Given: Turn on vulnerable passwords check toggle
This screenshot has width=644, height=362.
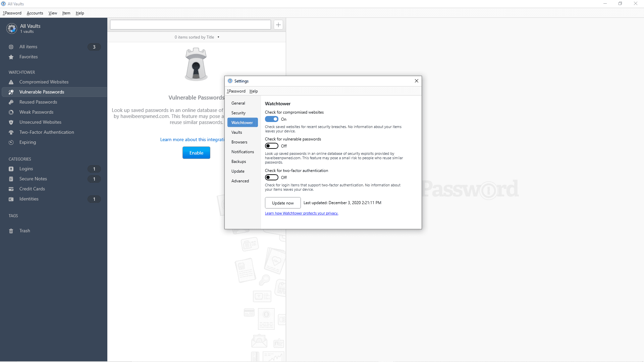Looking at the screenshot, I should [272, 146].
